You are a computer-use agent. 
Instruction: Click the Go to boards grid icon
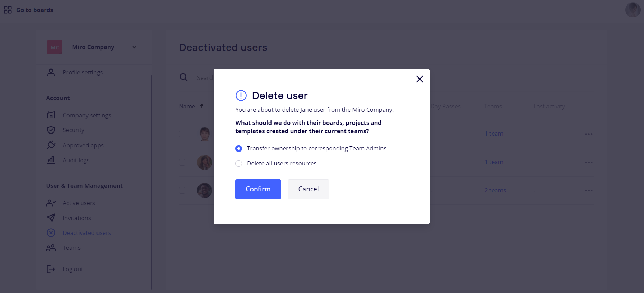[x=8, y=10]
